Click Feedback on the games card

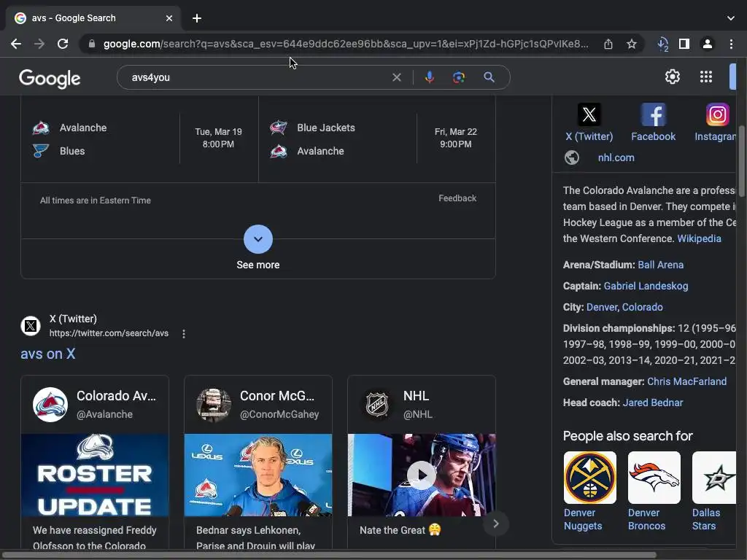[457, 198]
